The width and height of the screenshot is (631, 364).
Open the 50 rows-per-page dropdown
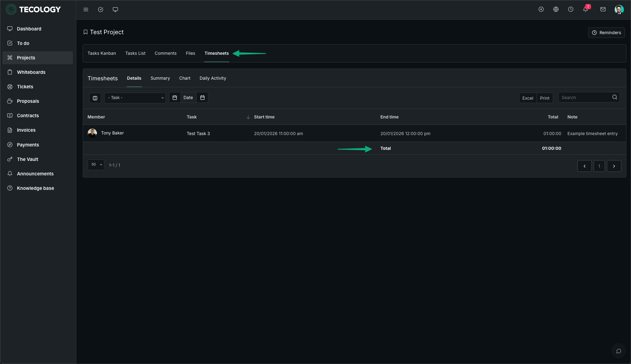coord(96,165)
